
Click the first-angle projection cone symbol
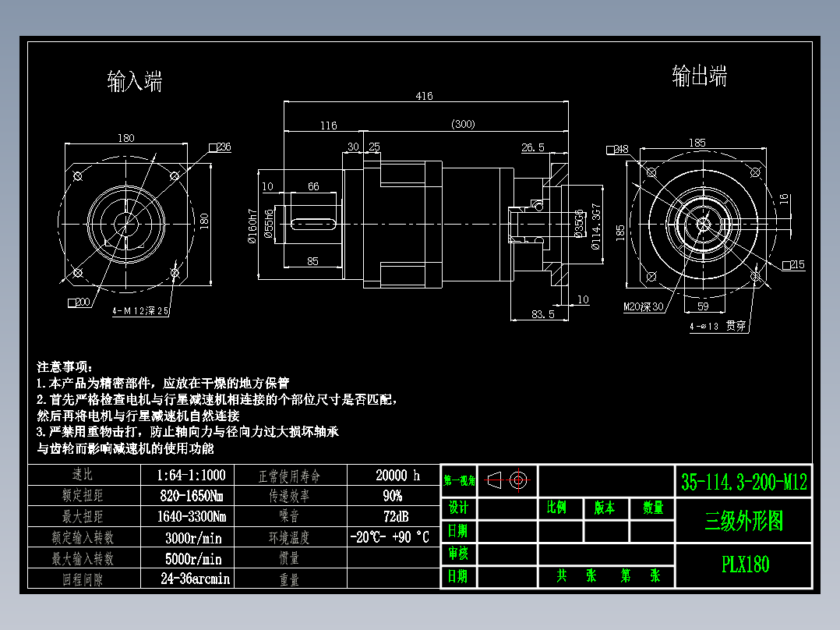click(x=495, y=480)
